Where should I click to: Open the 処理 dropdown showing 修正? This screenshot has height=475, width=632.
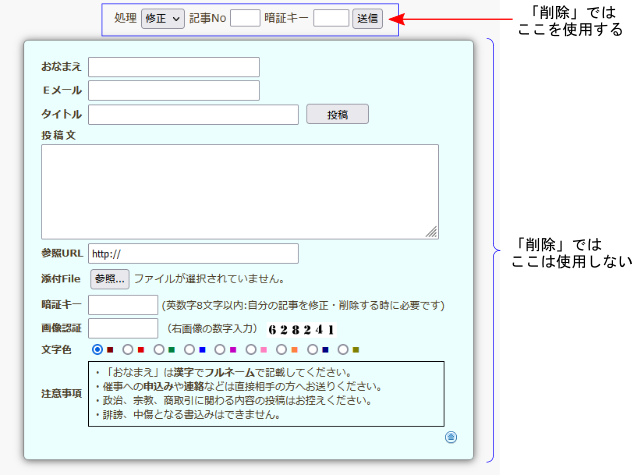(x=162, y=18)
